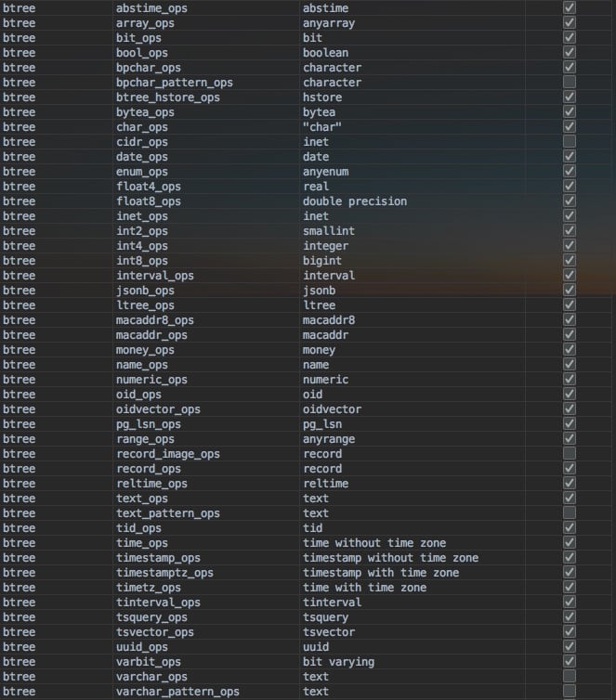Screen dimensions: 616x700
Task: Click the btree cell in the tsvector_ops row
Action: [x=20, y=632]
